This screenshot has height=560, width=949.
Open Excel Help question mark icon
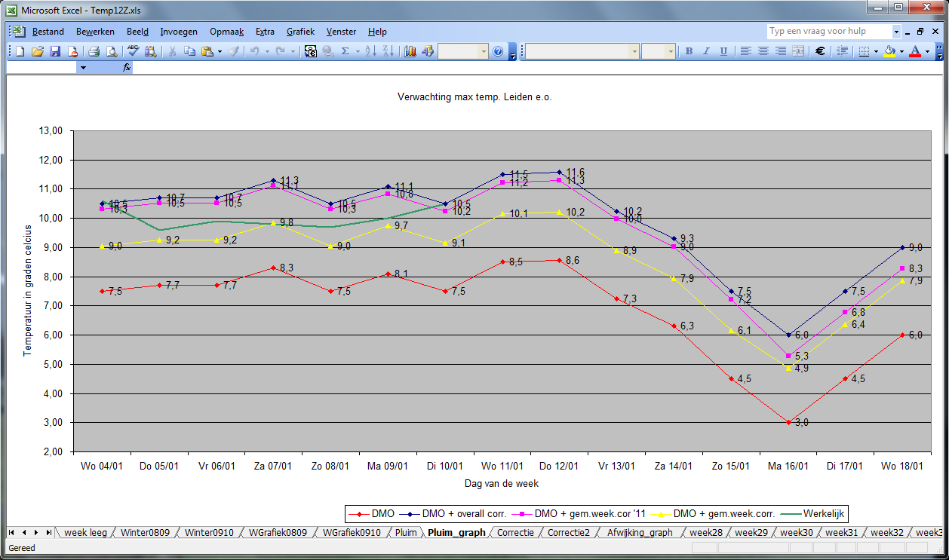tap(498, 51)
